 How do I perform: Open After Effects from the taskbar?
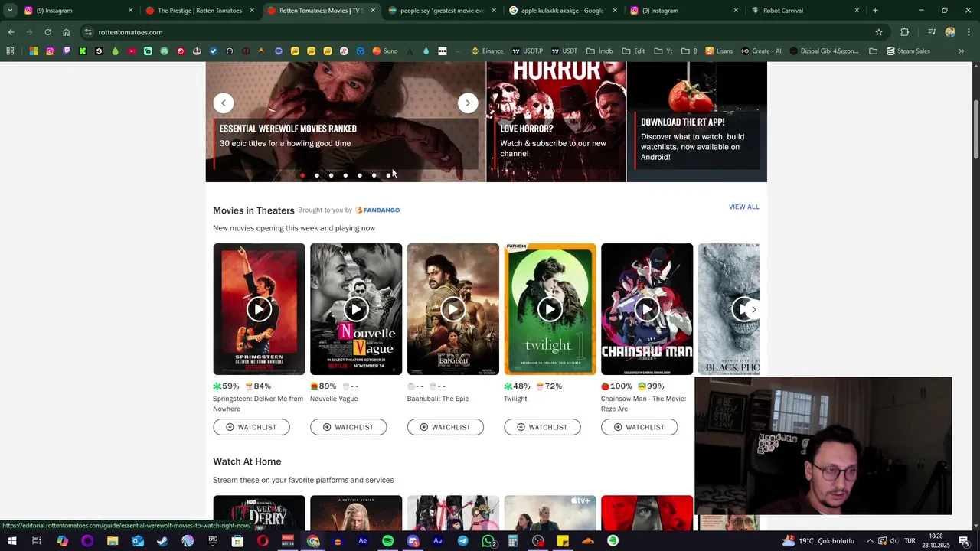(363, 541)
